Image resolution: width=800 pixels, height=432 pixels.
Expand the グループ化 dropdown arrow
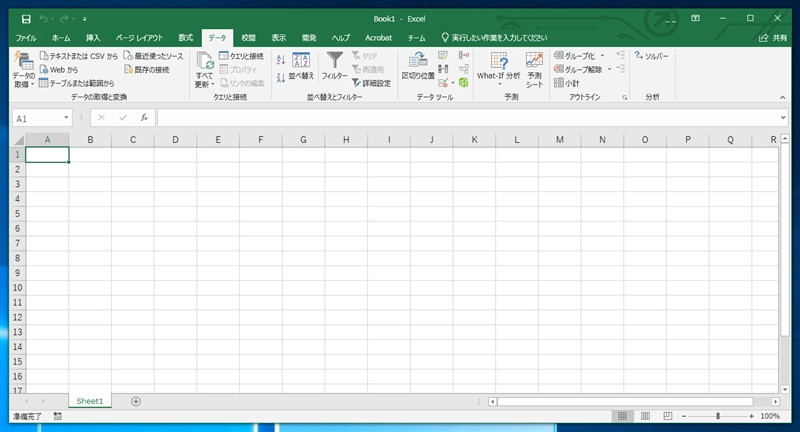[603, 56]
